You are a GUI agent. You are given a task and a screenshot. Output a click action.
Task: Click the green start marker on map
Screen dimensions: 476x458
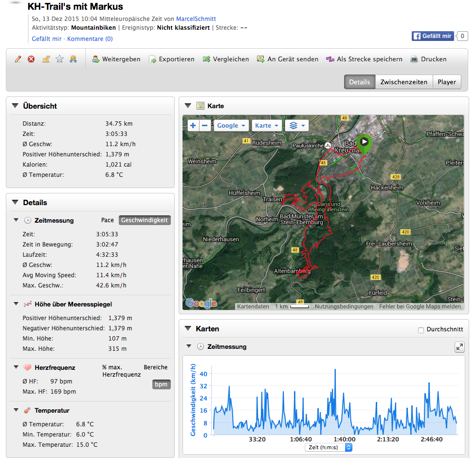[364, 142]
